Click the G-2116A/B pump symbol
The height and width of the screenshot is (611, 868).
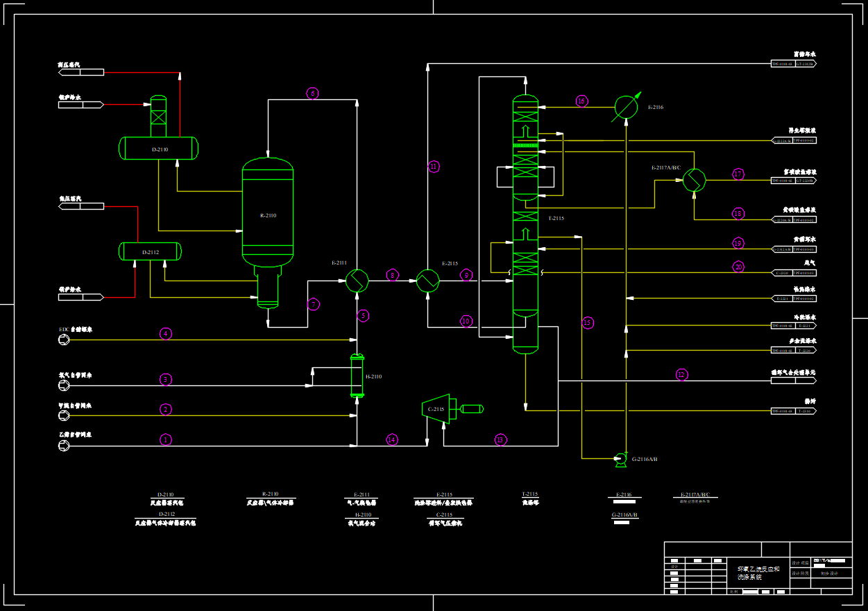(619, 458)
